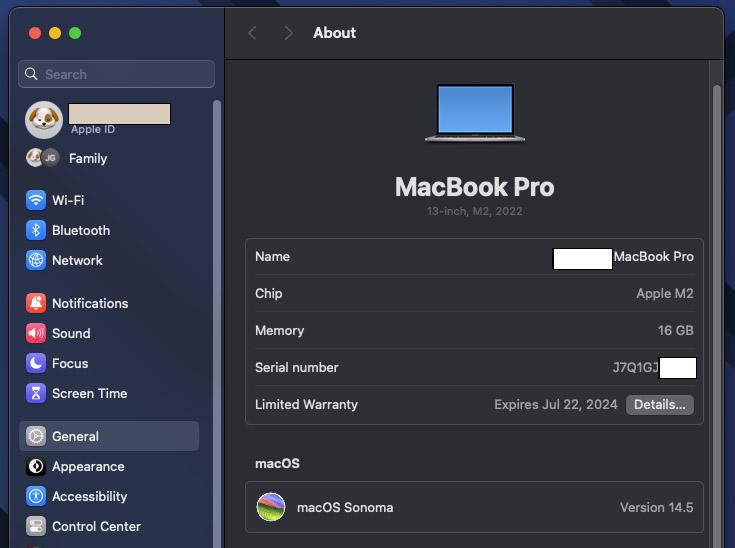
Task: Click the MacBook Pro laptop image
Action: click(475, 113)
